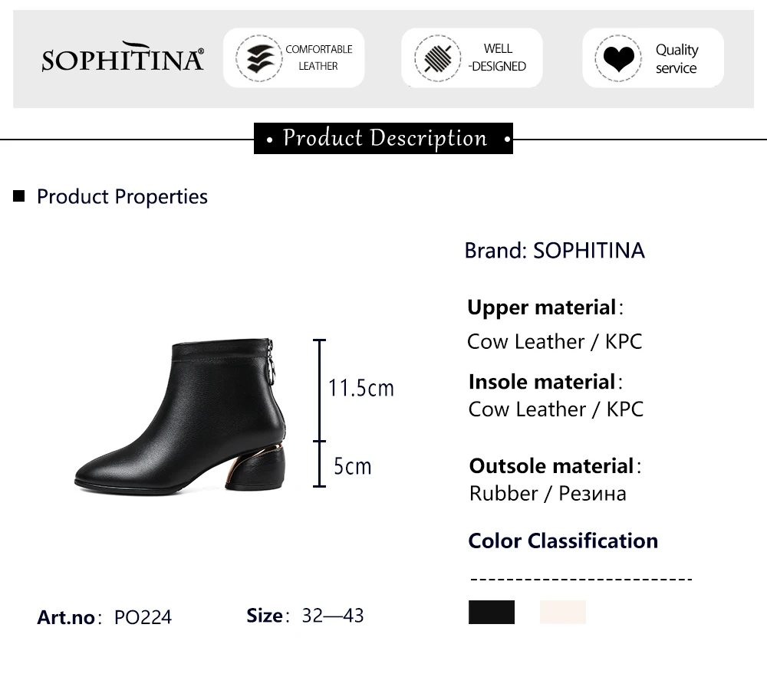Select the black color swatch
Screen dimensions: 767x700
click(492, 612)
